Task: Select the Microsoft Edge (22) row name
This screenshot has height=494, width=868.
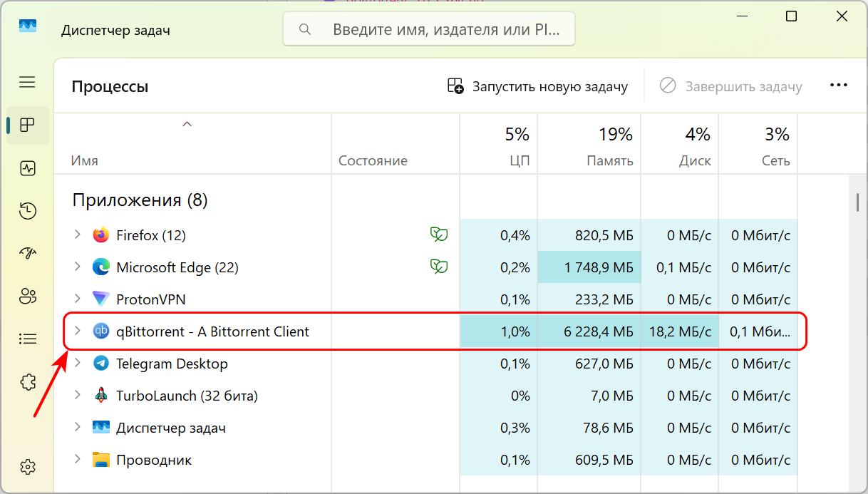Action: pyautogui.click(x=177, y=268)
